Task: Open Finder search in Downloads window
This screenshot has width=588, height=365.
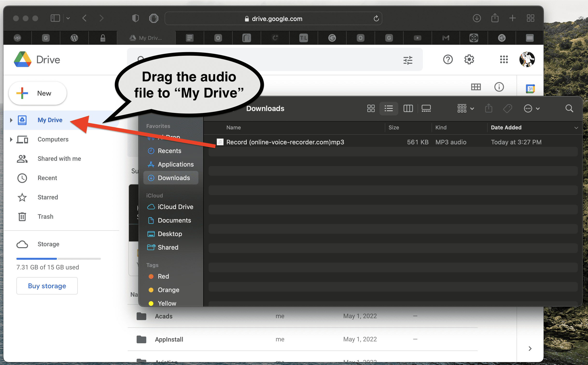Action: tap(569, 108)
